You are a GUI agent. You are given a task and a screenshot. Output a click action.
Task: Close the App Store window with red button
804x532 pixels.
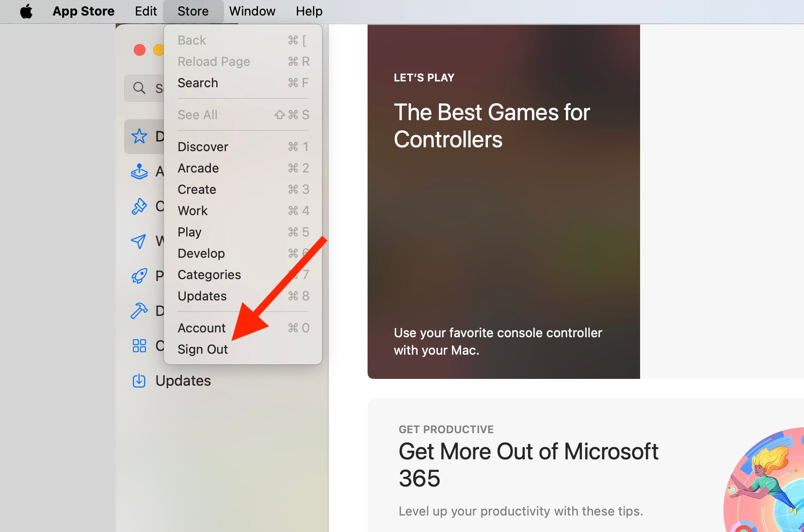pyautogui.click(x=140, y=50)
